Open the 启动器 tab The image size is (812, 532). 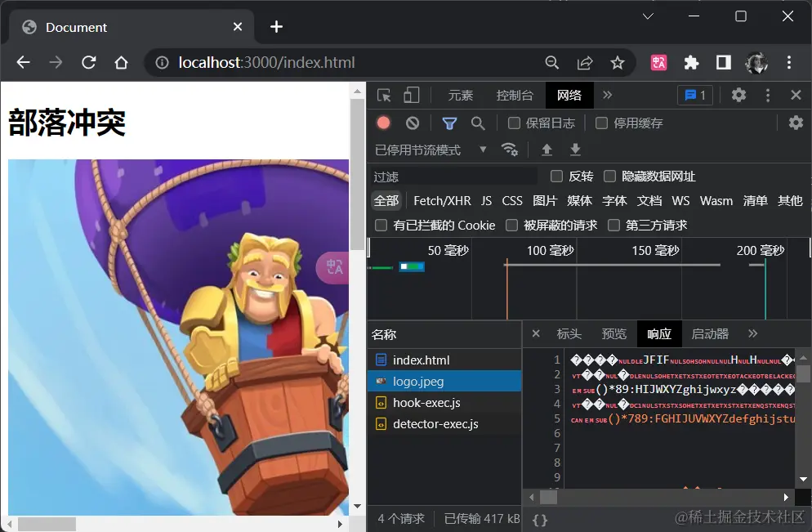(x=710, y=334)
